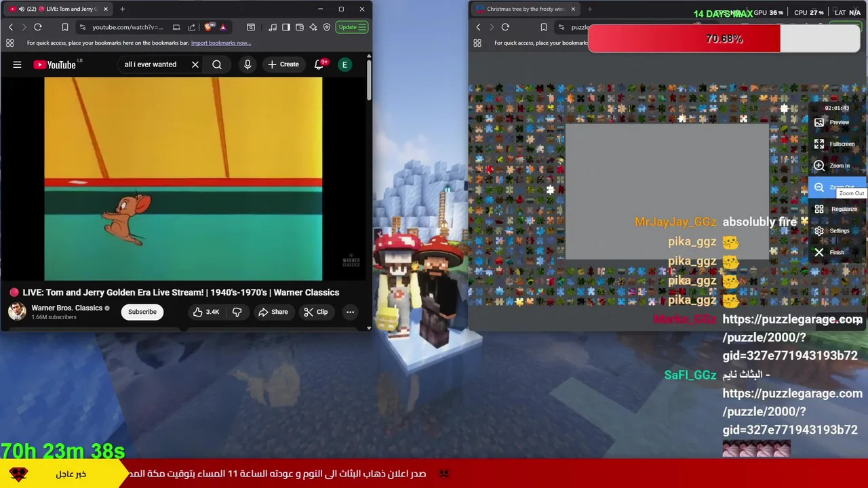The image size is (868, 488).
Task: Click the YouTube page vertical scrollbar
Action: click(x=369, y=81)
